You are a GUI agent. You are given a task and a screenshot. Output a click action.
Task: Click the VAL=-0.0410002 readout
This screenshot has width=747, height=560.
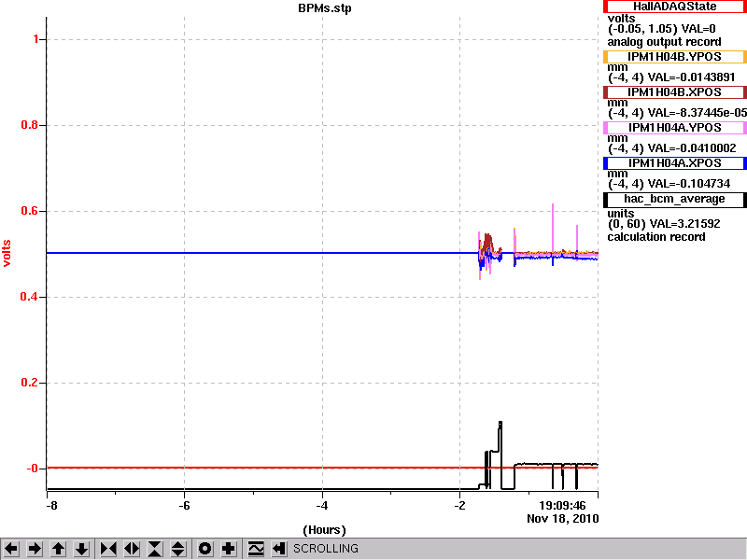tap(692, 148)
